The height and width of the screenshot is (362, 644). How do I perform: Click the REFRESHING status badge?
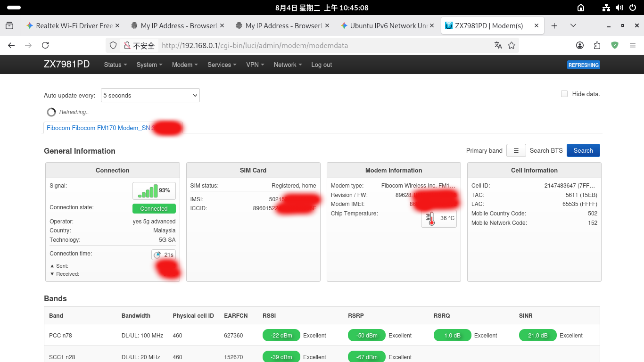(x=584, y=65)
